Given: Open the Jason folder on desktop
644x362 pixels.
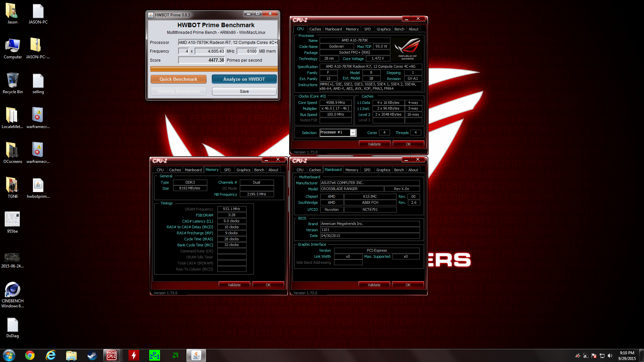Looking at the screenshot, I should [12, 13].
